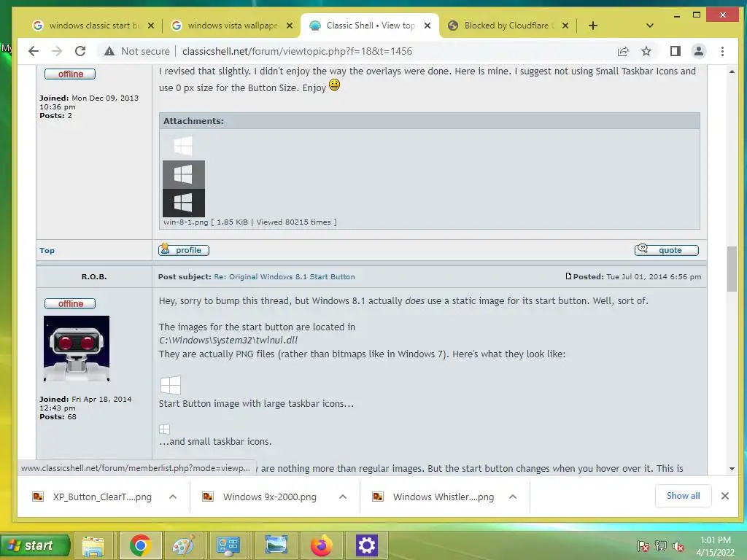
Task: Open a new tab with plus button
Action: [592, 26]
